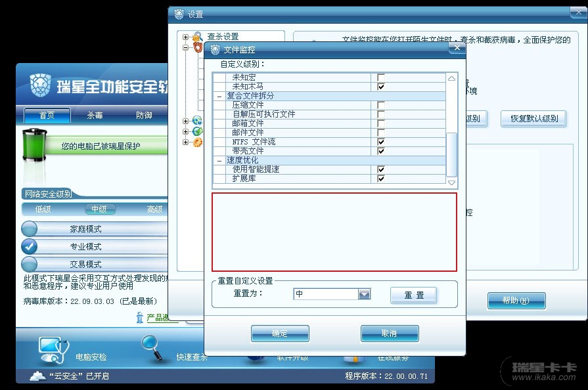Click the shield icon in 设置 title bar
588x390 pixels.
coord(179,14)
